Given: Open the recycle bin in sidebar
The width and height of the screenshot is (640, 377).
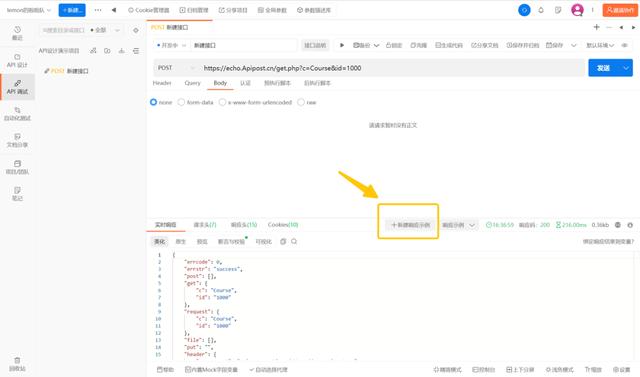Looking at the screenshot, I should [17, 364].
